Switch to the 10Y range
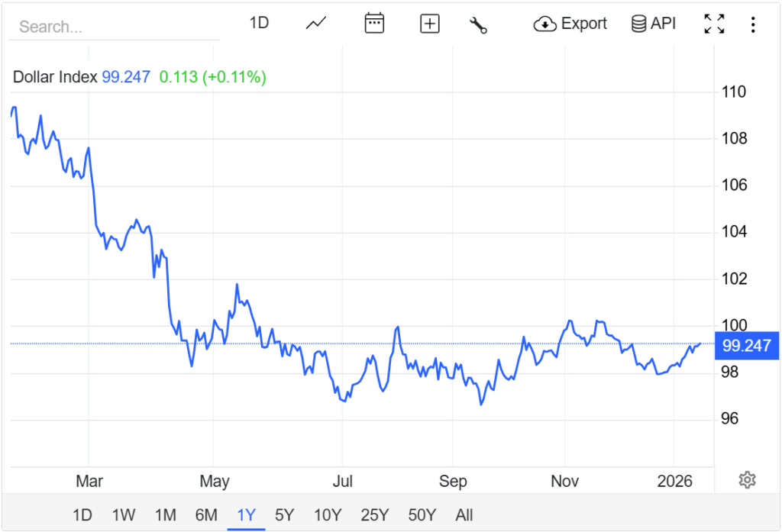The height and width of the screenshot is (532, 782). coord(328,514)
